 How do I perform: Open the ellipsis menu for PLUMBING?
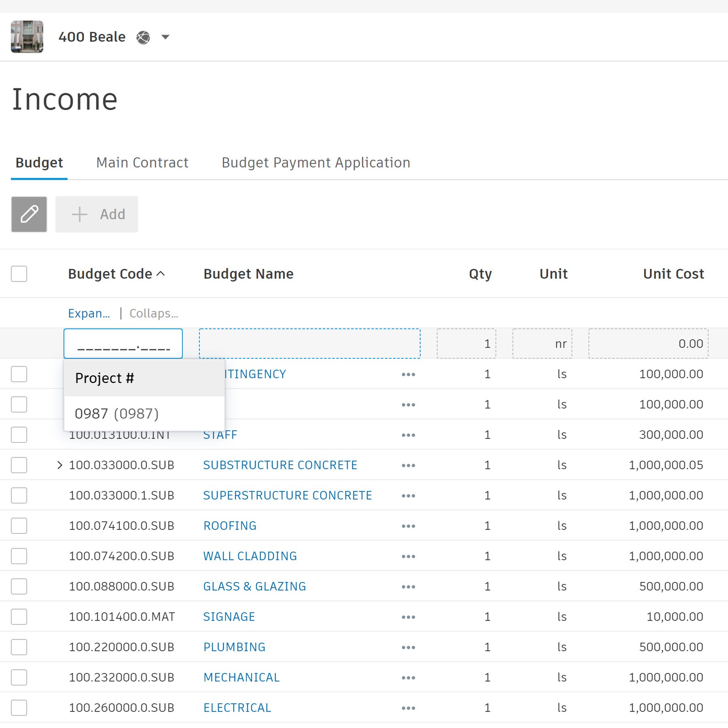click(408, 647)
